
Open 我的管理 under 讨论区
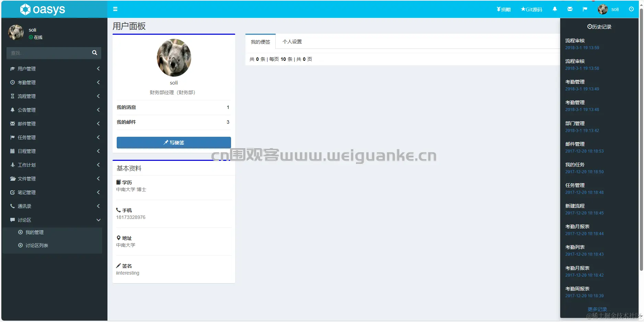pos(34,232)
